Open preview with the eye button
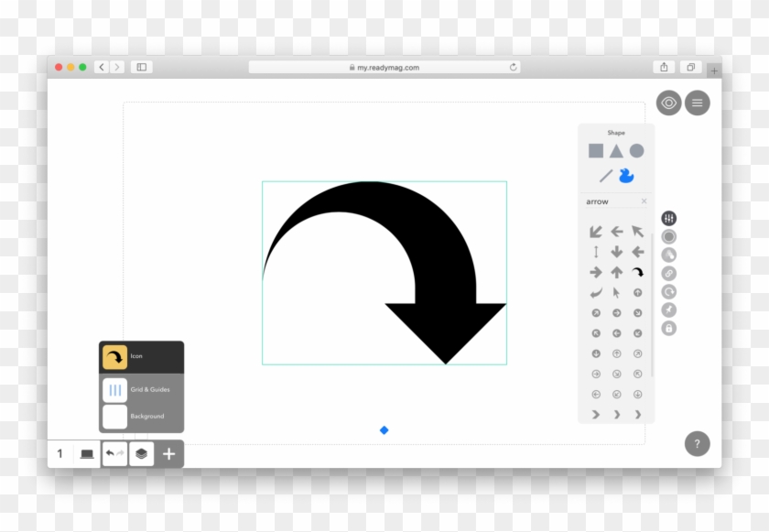The width and height of the screenshot is (769, 532). [x=668, y=103]
